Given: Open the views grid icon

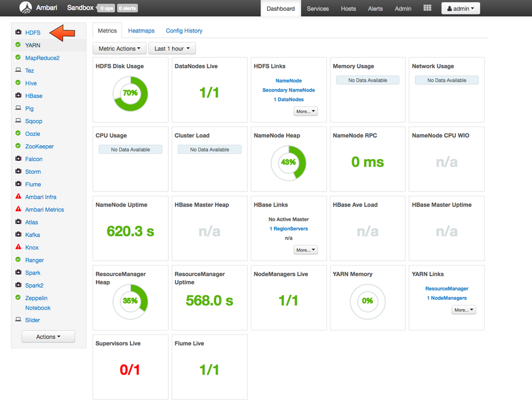Looking at the screenshot, I should (427, 8).
